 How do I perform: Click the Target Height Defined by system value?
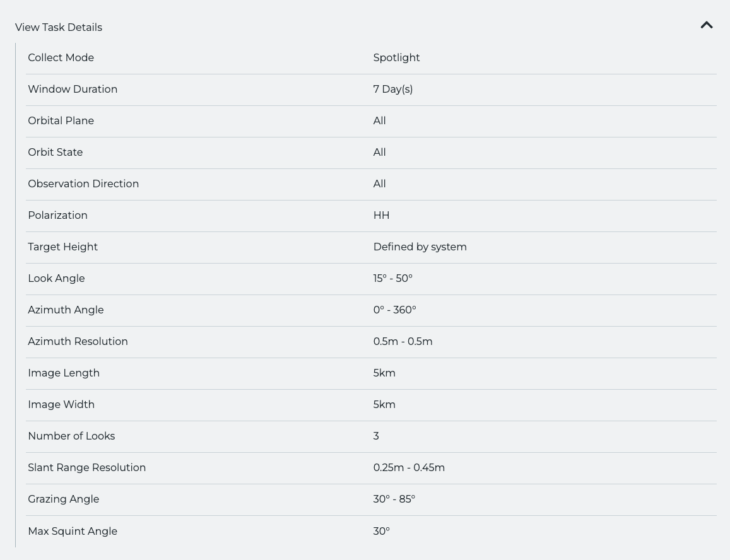click(x=420, y=247)
